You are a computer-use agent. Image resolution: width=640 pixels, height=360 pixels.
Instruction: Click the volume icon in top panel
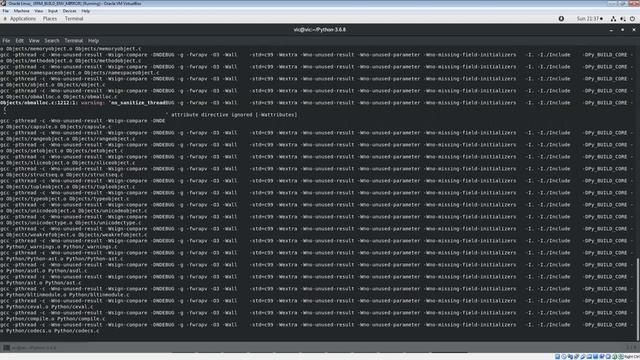(623, 19)
